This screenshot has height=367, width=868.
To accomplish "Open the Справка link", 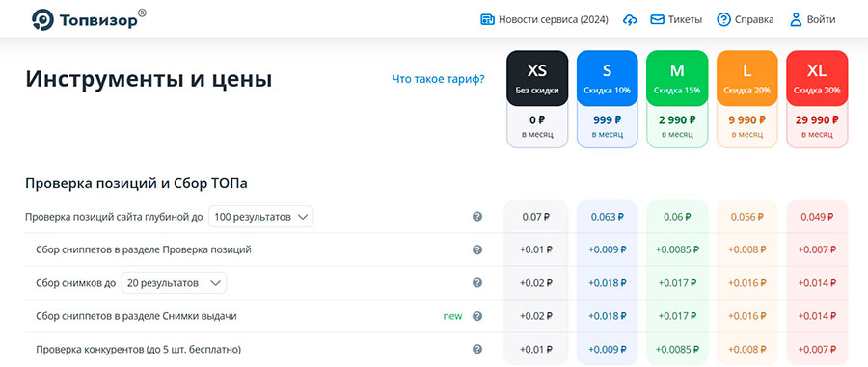I will click(x=754, y=20).
